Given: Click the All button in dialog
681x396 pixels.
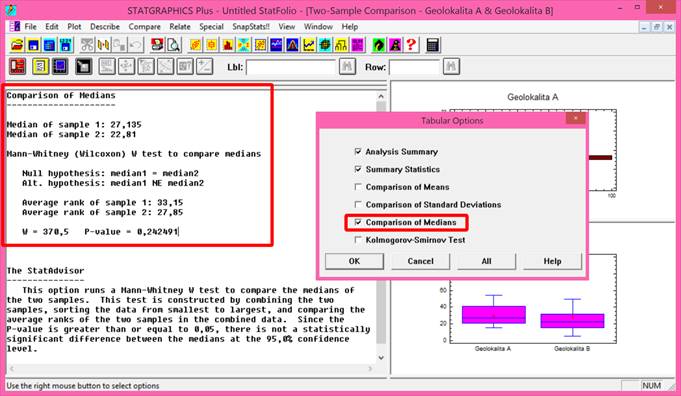Looking at the screenshot, I should tap(486, 261).
